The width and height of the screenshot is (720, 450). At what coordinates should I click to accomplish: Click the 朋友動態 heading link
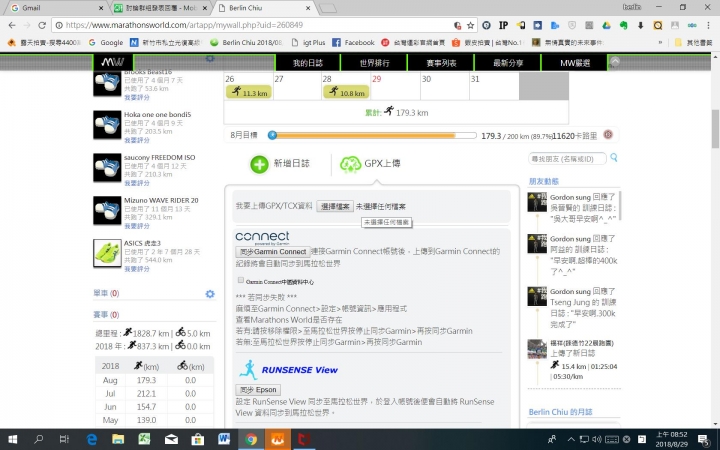tap(544, 181)
